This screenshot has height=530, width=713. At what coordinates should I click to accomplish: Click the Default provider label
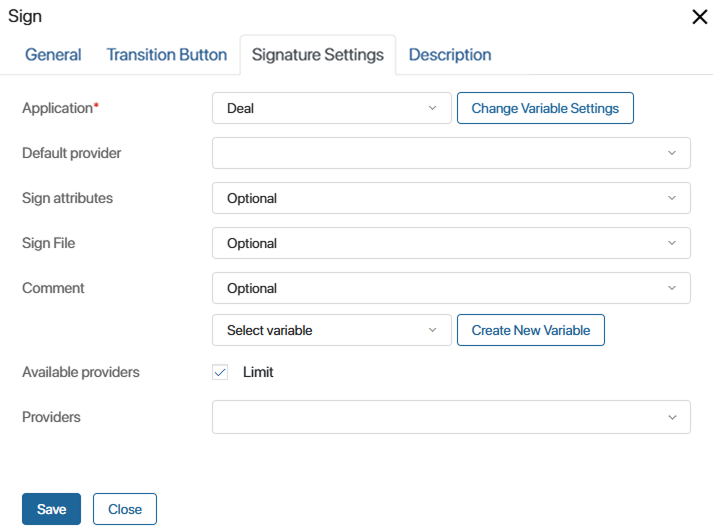pyautogui.click(x=71, y=153)
